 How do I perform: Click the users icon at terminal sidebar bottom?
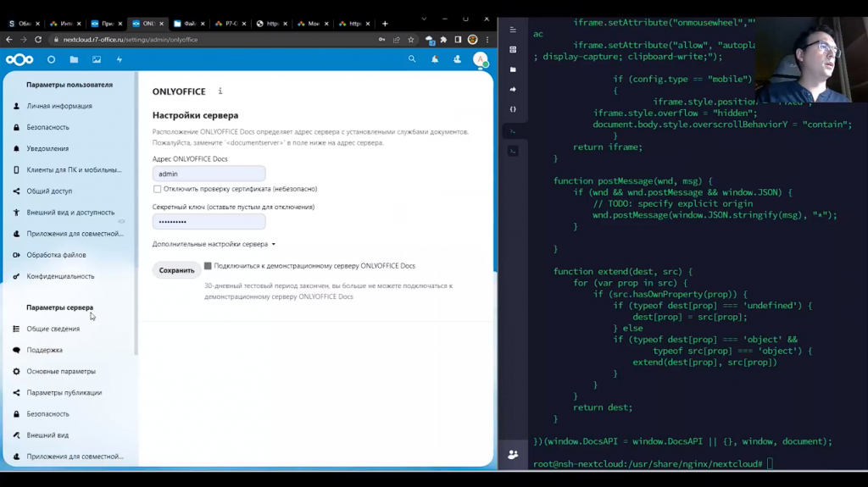click(x=513, y=454)
